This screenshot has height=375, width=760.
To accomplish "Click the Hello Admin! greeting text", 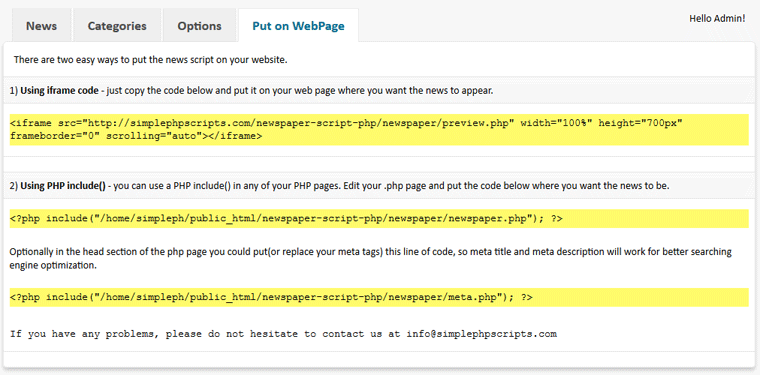I will (x=717, y=19).
